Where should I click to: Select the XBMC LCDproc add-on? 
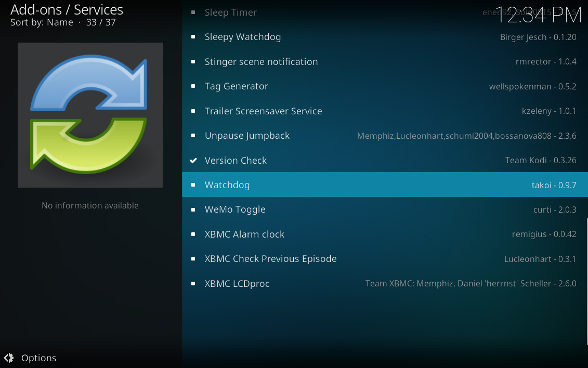(x=385, y=284)
